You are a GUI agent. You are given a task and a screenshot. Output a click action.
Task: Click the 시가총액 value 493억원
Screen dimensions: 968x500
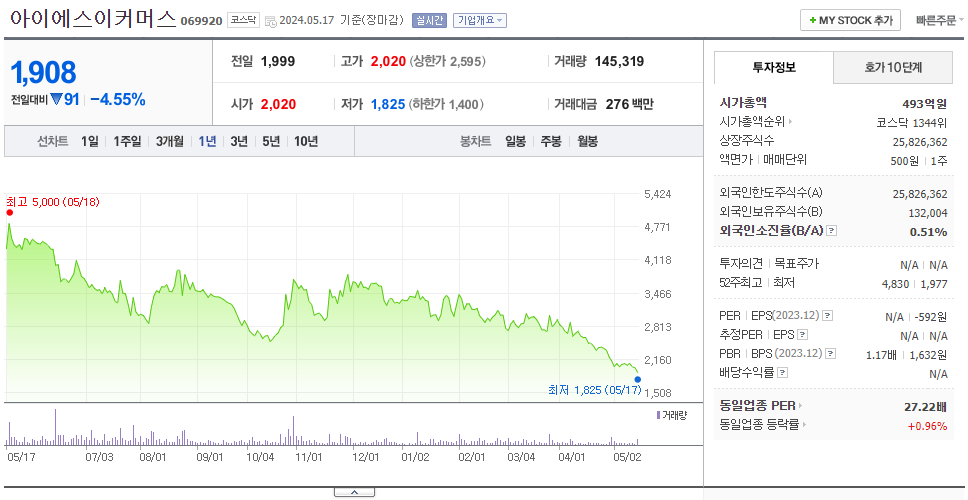click(925, 104)
